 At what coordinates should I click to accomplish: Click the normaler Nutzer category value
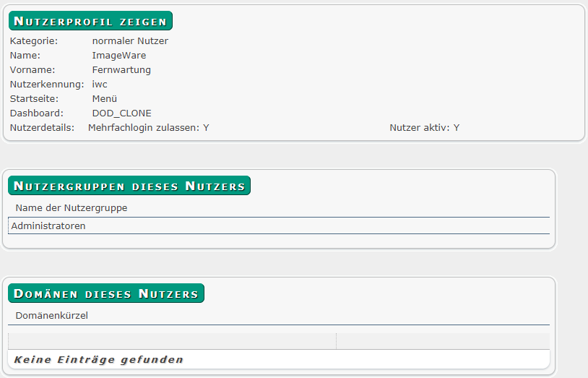(x=130, y=41)
